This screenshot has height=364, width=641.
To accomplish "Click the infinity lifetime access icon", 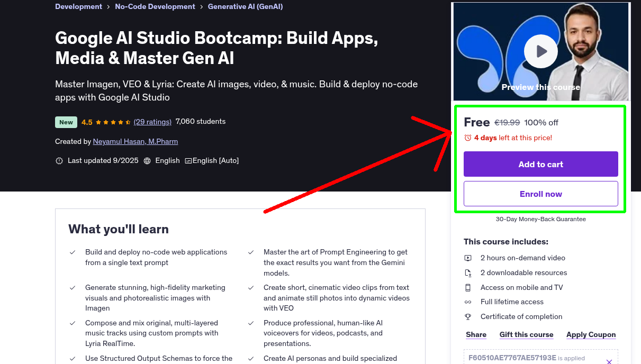I will pos(468,302).
